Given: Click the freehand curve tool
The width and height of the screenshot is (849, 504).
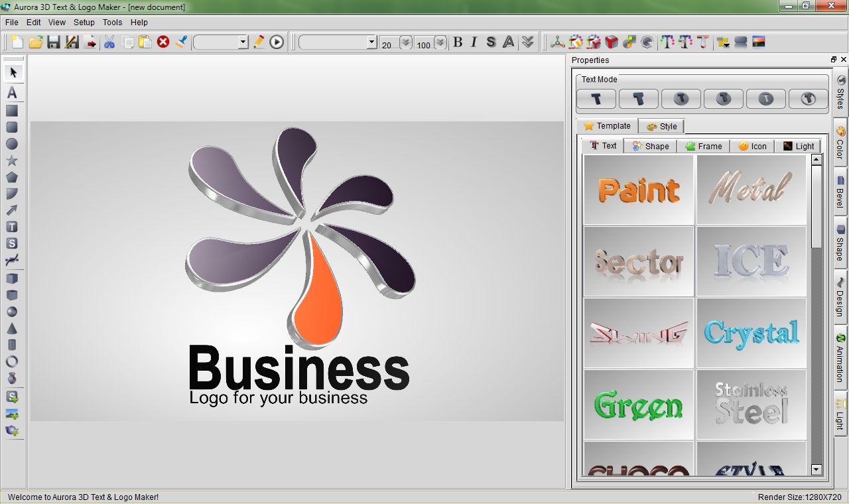Looking at the screenshot, I should click(12, 260).
